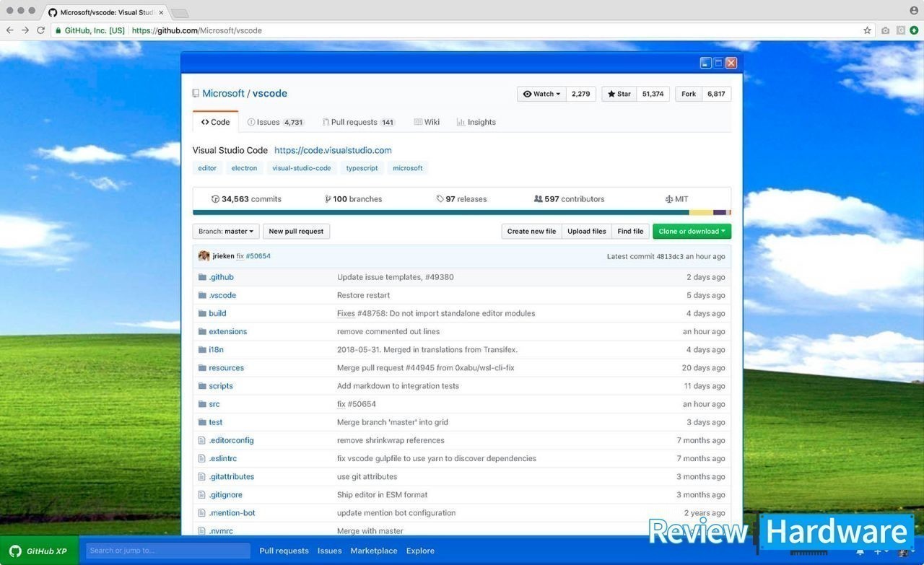
Task: View the 100 branches
Action: coord(354,199)
